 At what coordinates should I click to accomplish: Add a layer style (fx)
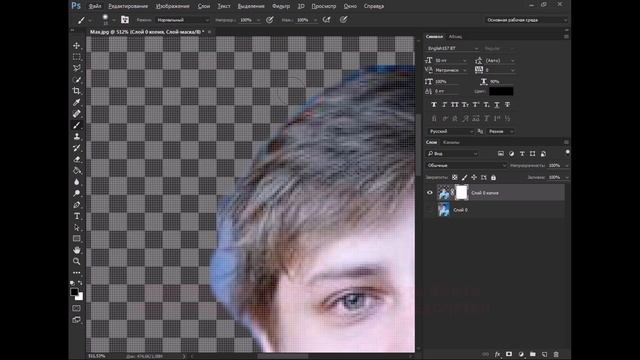(x=497, y=354)
